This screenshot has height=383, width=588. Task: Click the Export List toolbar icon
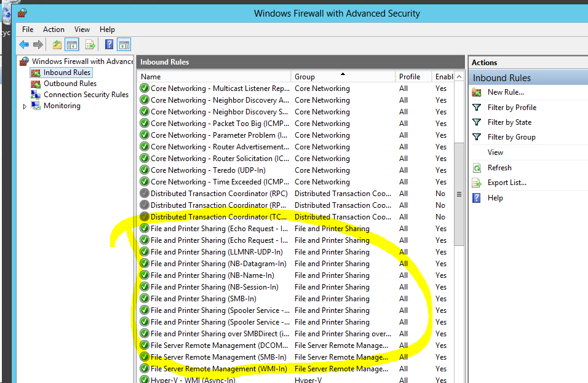(x=90, y=45)
